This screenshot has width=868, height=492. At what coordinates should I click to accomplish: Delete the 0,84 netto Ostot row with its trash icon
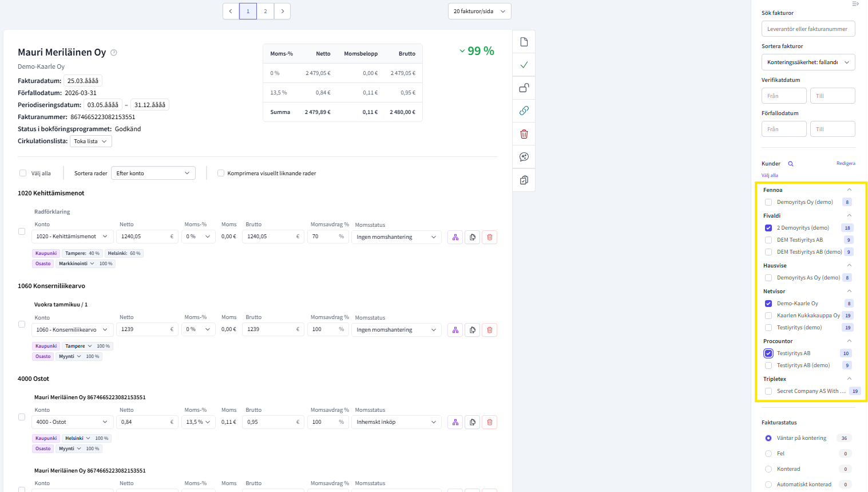click(x=490, y=422)
